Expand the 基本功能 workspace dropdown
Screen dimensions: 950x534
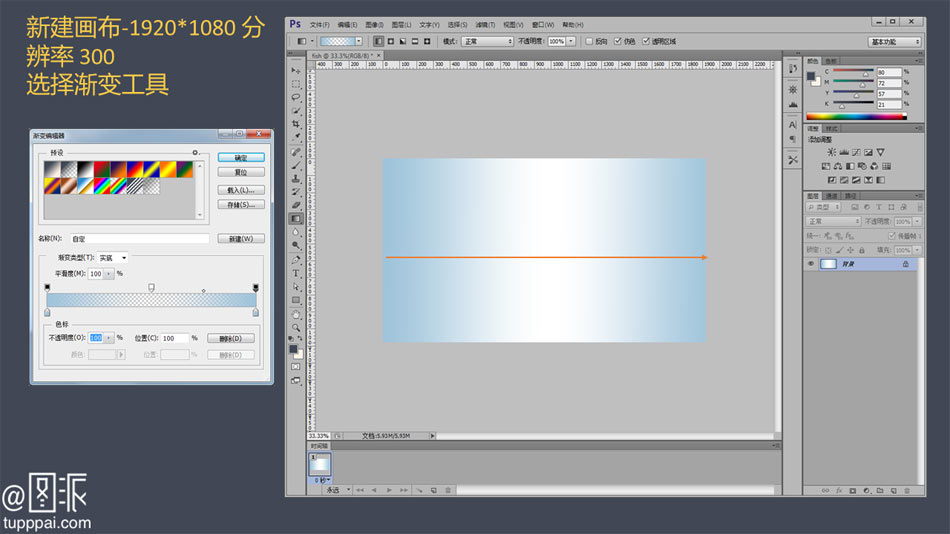click(x=894, y=42)
